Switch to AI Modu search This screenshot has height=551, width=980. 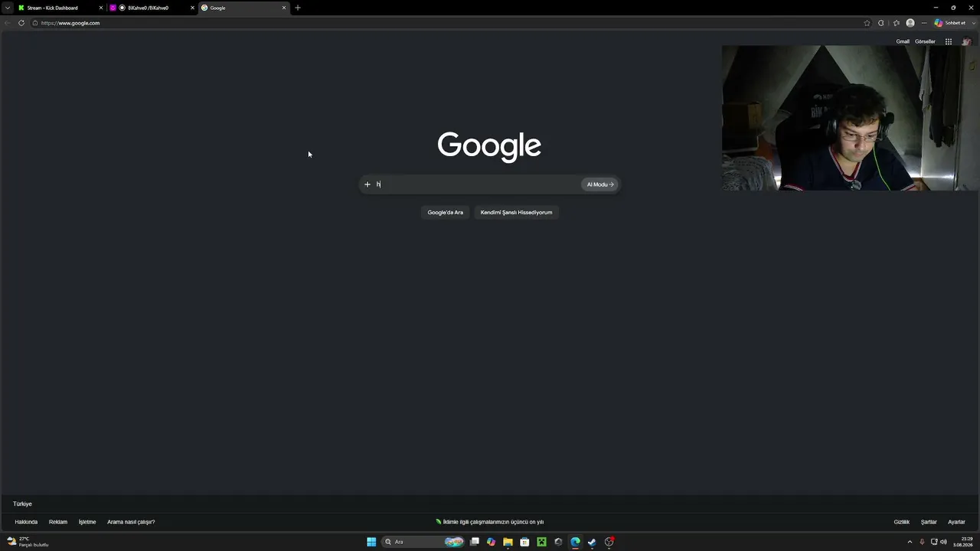599,184
